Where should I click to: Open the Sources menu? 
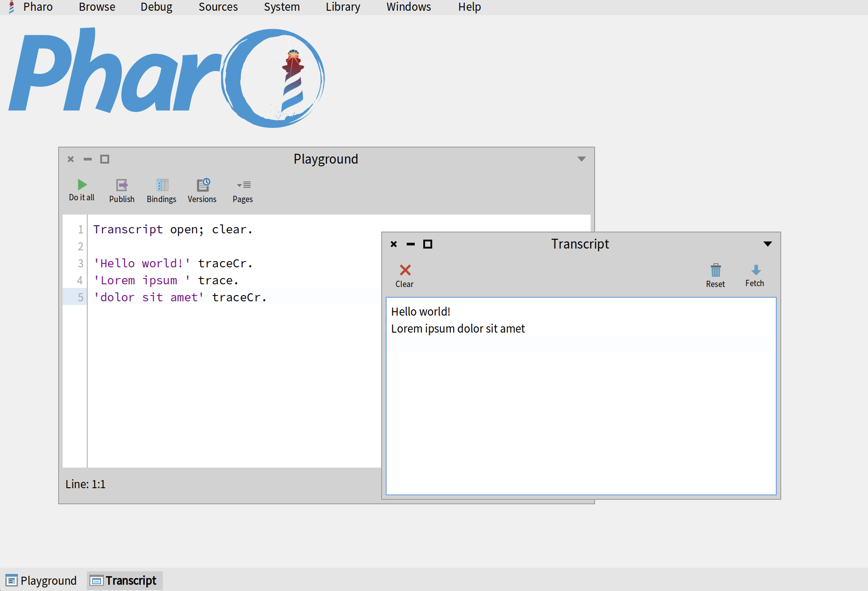pos(218,7)
